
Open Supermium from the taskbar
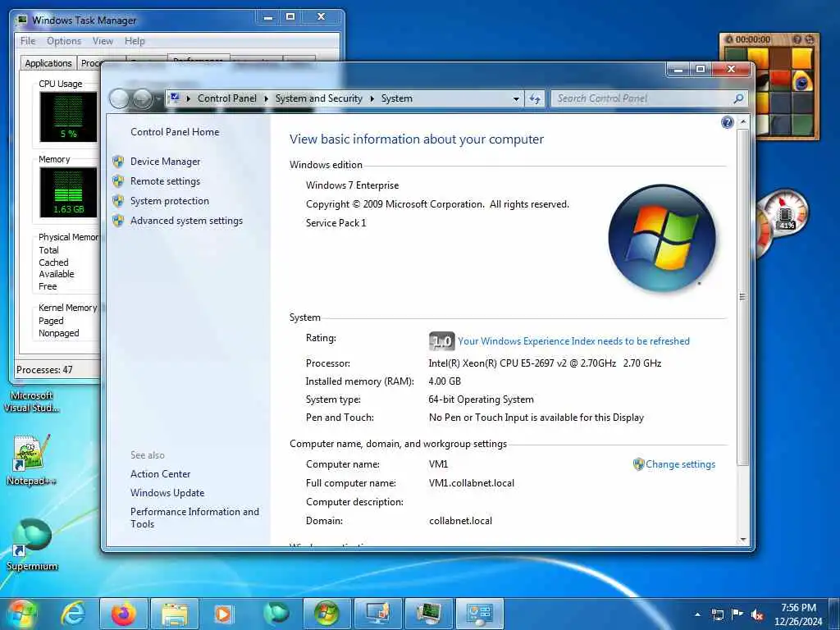coord(276,614)
